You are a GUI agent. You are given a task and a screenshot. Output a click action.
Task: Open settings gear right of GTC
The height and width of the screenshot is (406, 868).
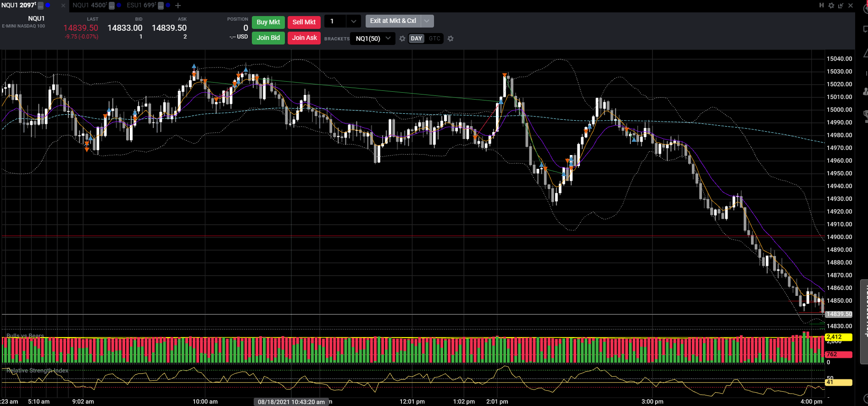point(451,39)
